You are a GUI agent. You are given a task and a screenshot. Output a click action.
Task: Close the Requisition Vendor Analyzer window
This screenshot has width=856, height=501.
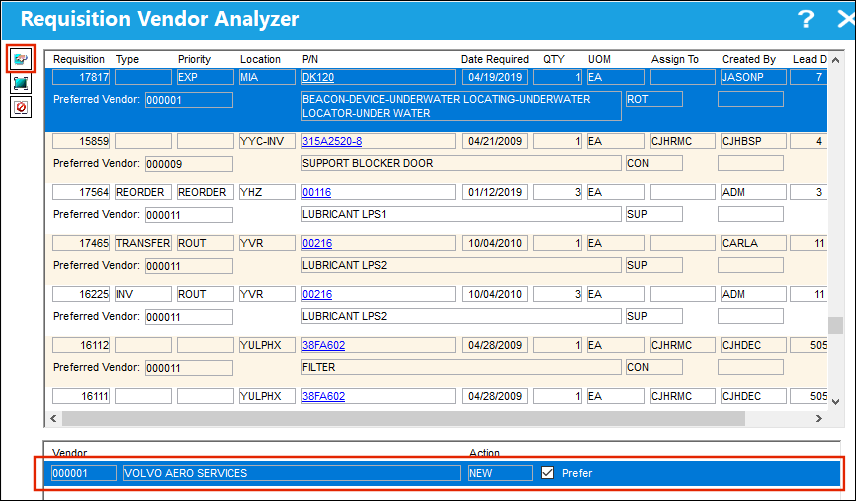[846, 19]
